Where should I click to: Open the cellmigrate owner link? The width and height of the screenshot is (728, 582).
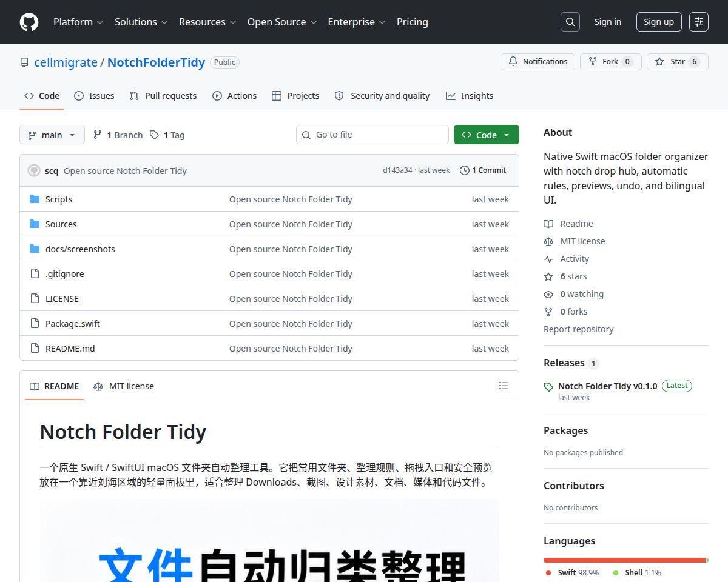(x=66, y=62)
